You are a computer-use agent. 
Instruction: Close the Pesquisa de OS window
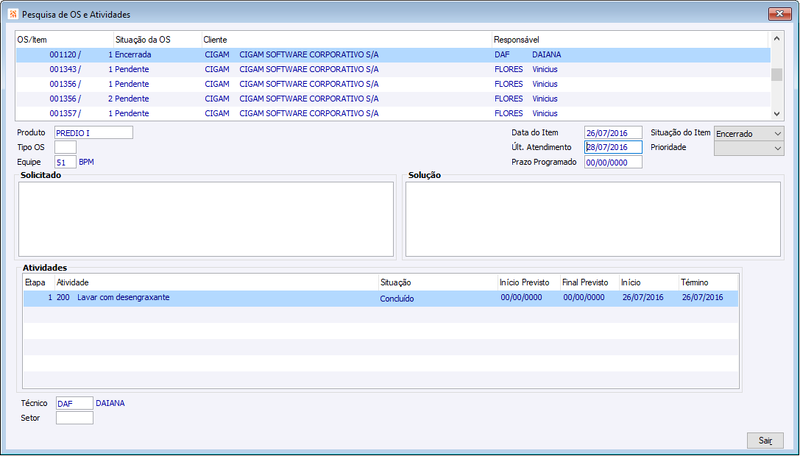pos(780,14)
